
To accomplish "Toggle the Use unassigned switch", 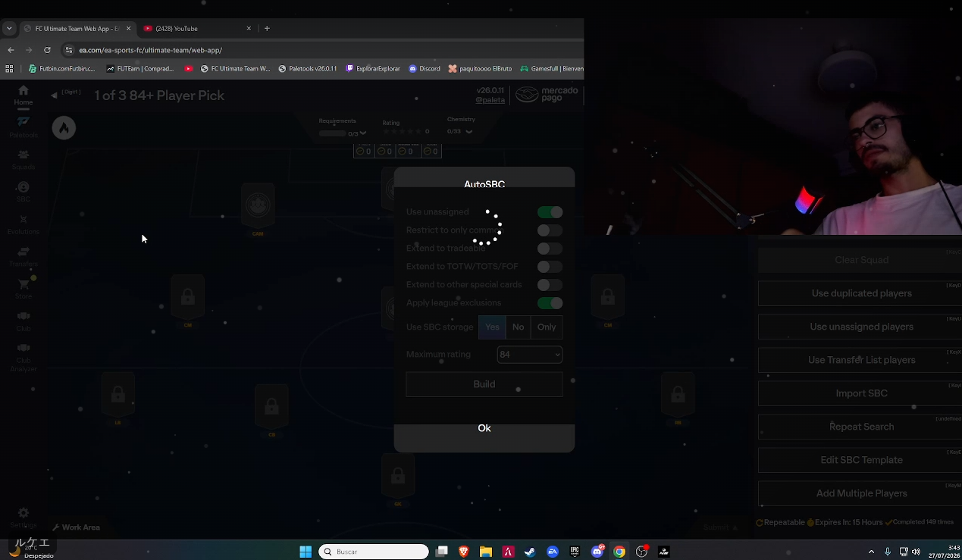I will tap(550, 212).
